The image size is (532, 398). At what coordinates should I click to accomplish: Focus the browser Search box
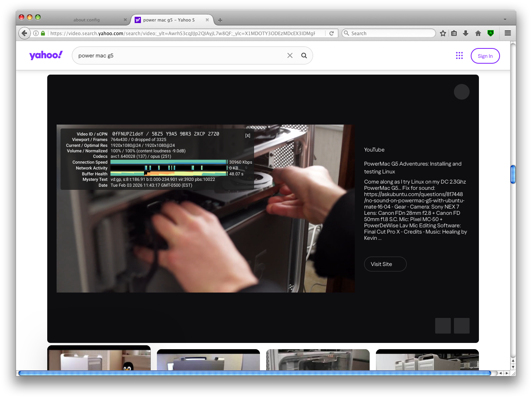pyautogui.click(x=389, y=33)
